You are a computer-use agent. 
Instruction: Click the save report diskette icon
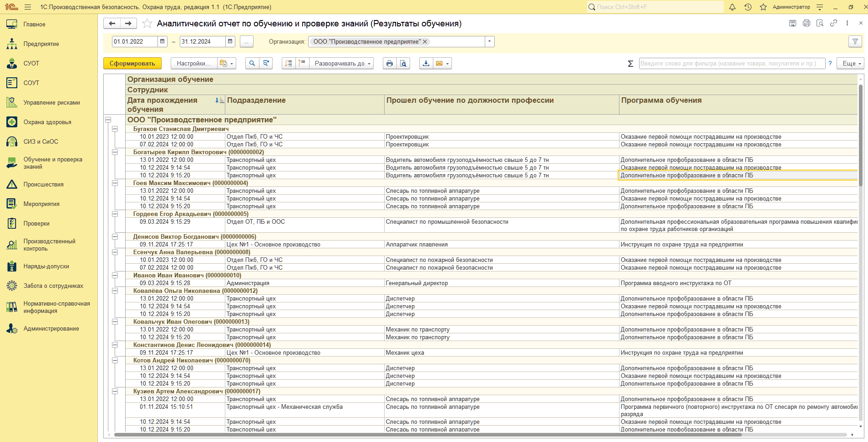click(x=792, y=23)
